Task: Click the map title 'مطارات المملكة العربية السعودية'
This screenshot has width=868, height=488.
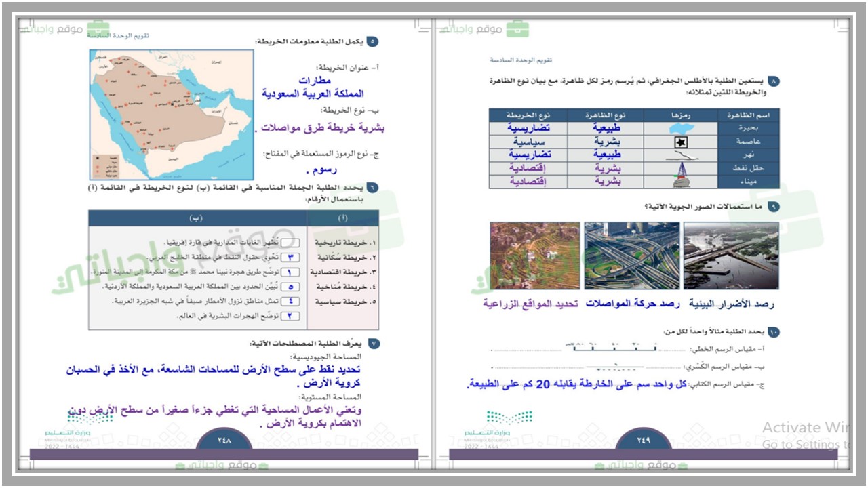Action: (312, 87)
